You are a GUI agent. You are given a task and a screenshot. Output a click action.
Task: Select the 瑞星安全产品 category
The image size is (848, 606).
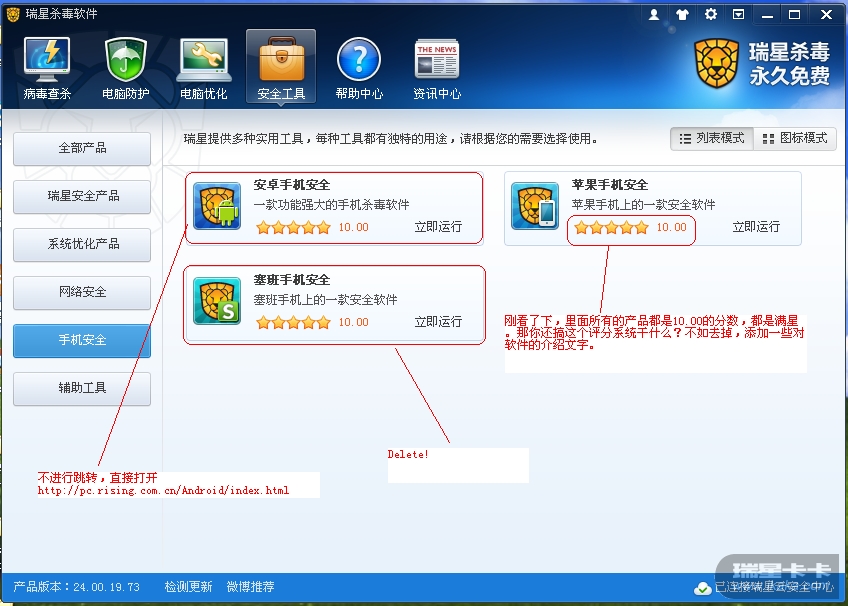(82, 196)
